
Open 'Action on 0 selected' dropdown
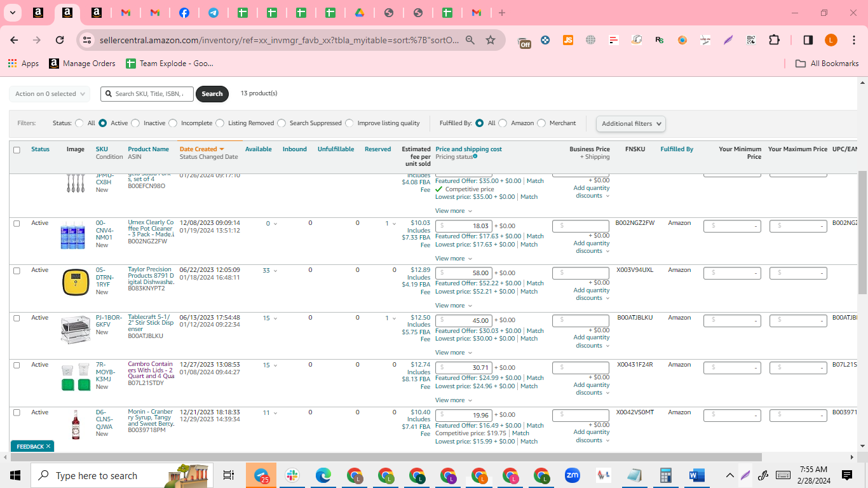(50, 94)
